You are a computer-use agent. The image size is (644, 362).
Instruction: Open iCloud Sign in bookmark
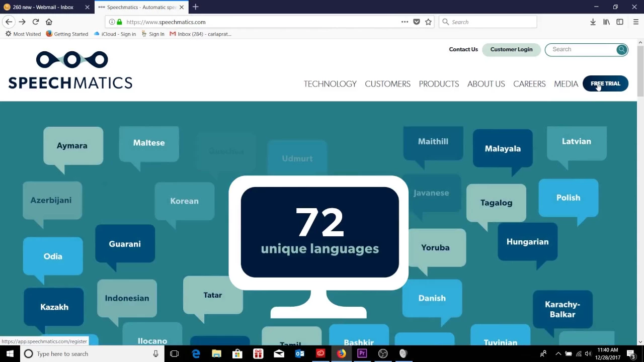point(115,34)
